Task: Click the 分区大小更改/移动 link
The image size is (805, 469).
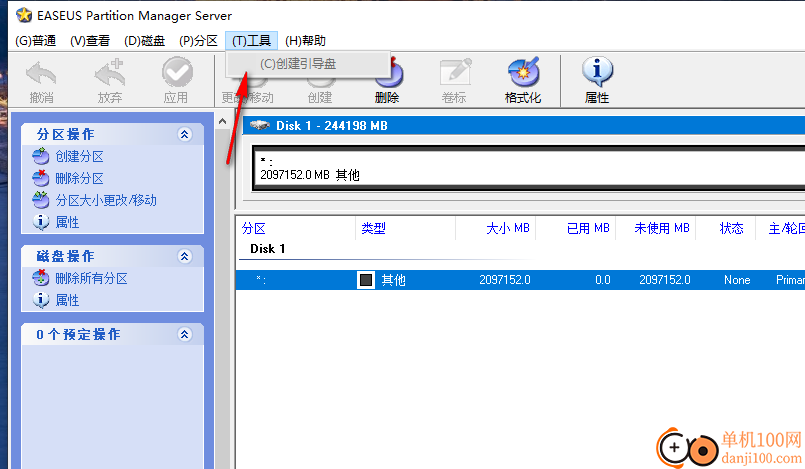Action: click(106, 200)
